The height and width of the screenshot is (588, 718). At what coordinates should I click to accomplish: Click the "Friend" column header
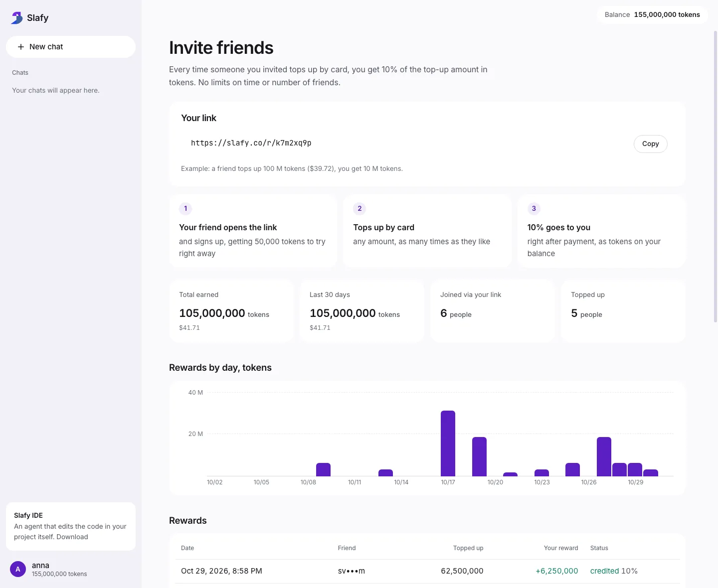click(347, 548)
